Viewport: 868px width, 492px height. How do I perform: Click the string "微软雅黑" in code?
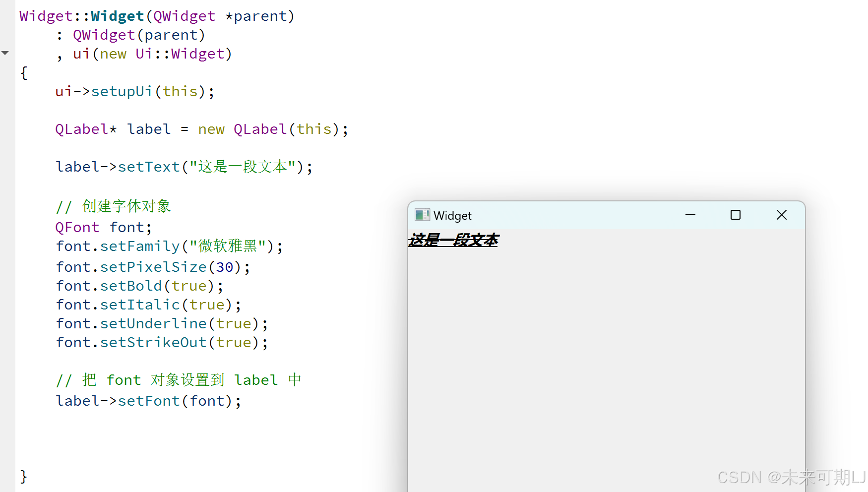pos(228,246)
